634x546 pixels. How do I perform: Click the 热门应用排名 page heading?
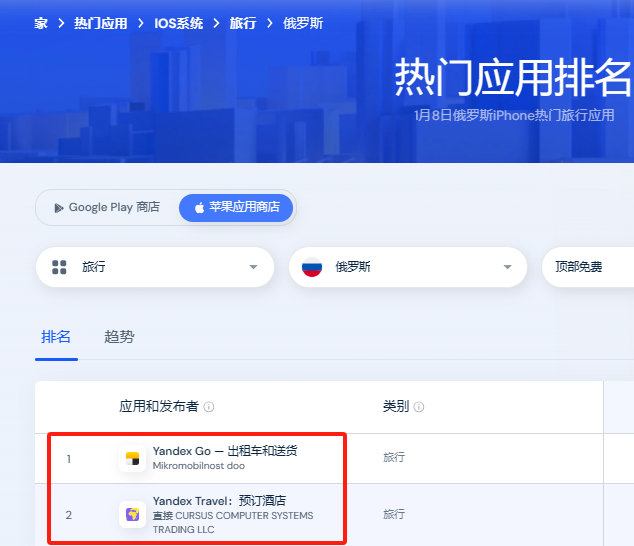(x=514, y=78)
